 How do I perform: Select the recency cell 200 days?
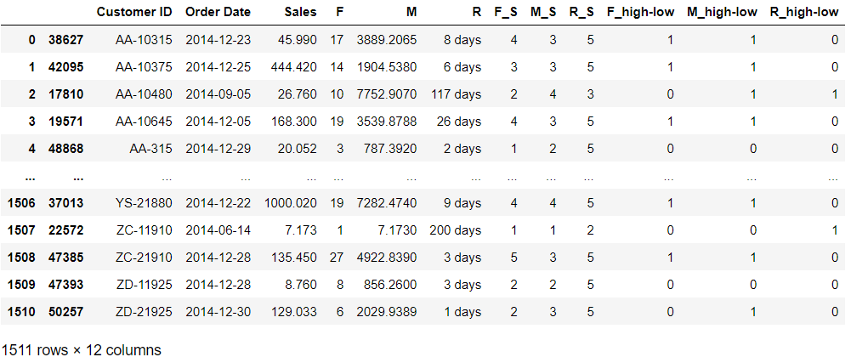pos(456,230)
